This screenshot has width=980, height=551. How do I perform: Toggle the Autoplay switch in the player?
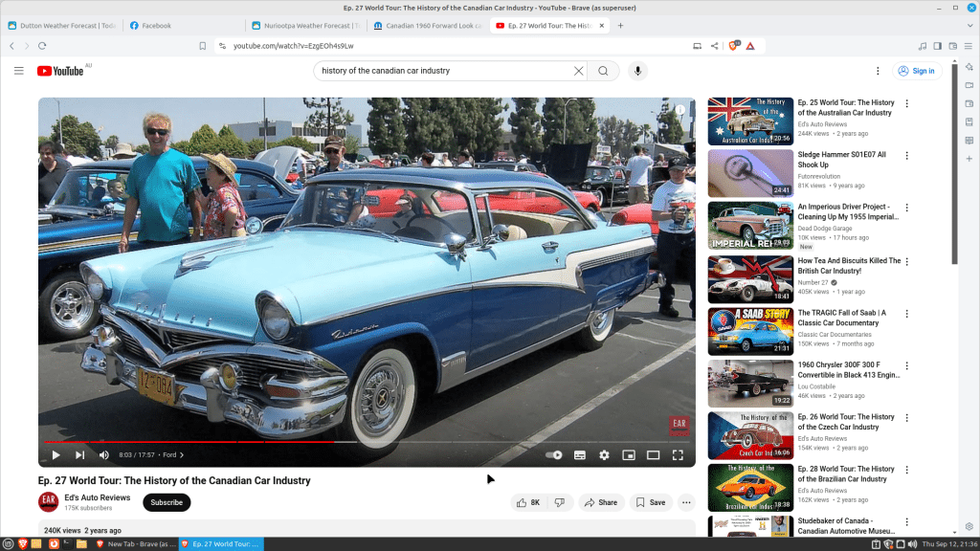553,454
